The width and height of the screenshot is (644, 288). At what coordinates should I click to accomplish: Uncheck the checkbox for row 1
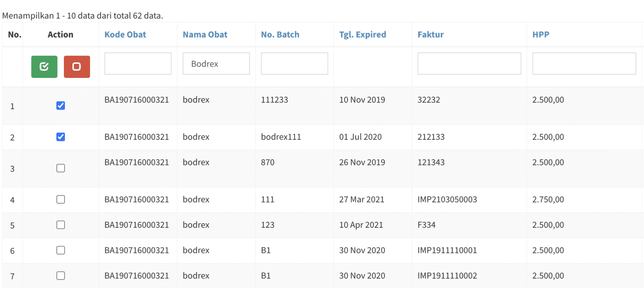pyautogui.click(x=61, y=106)
